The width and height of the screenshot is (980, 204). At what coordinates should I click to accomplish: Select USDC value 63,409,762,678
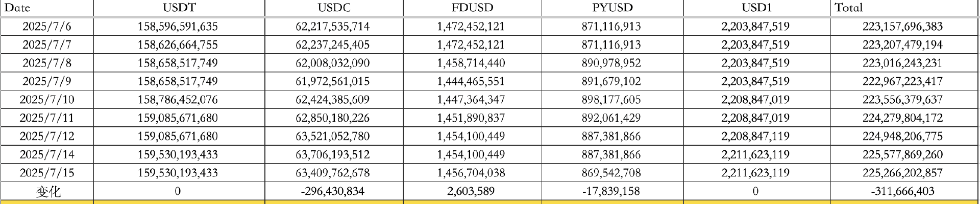(x=334, y=173)
